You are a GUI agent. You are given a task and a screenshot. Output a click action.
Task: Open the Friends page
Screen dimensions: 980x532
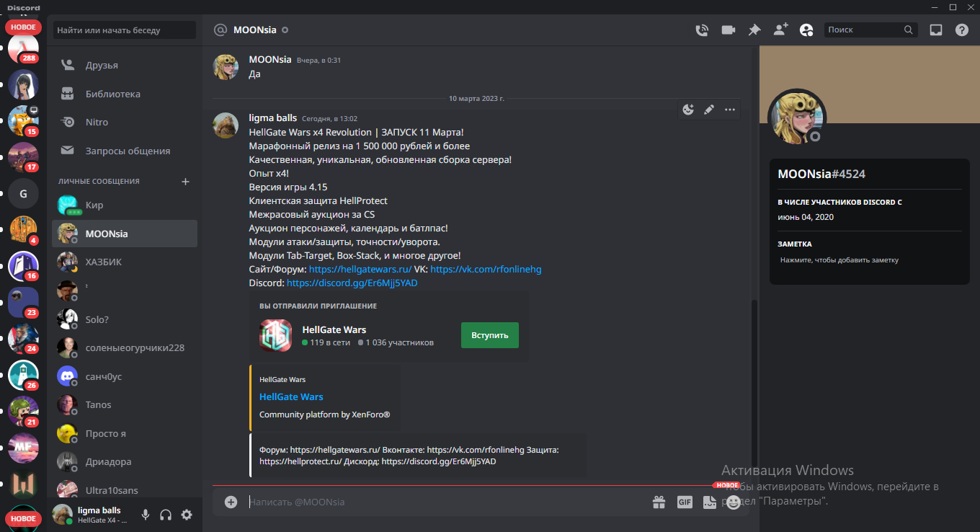tap(125, 65)
